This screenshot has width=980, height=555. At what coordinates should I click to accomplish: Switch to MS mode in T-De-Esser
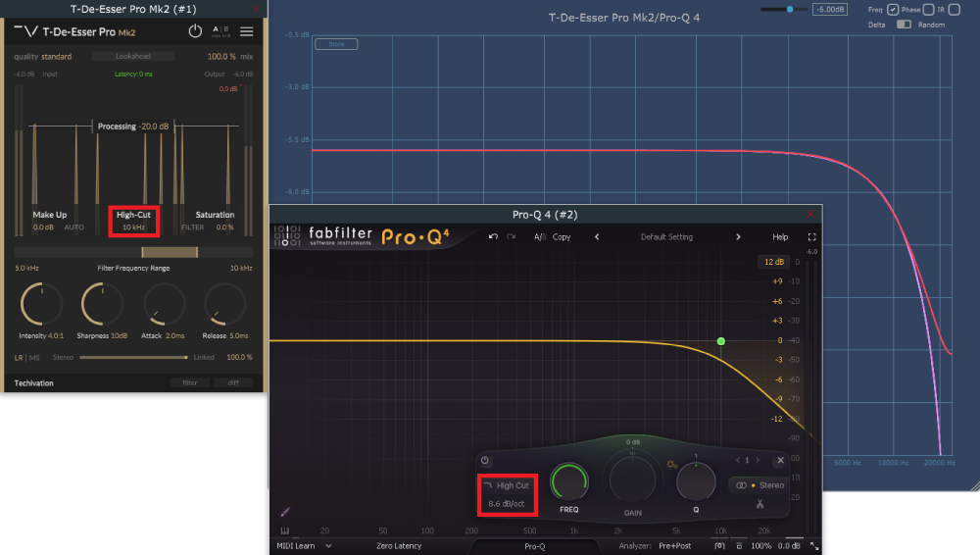[34, 357]
